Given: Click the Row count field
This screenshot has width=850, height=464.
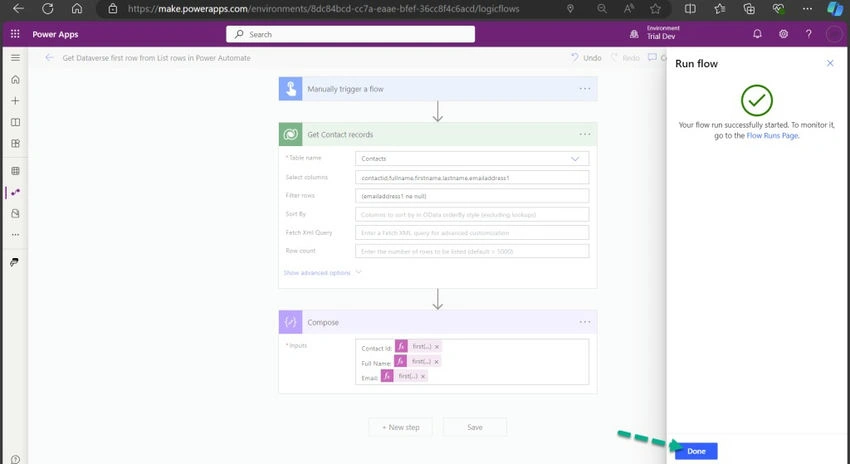Looking at the screenshot, I should [472, 252].
